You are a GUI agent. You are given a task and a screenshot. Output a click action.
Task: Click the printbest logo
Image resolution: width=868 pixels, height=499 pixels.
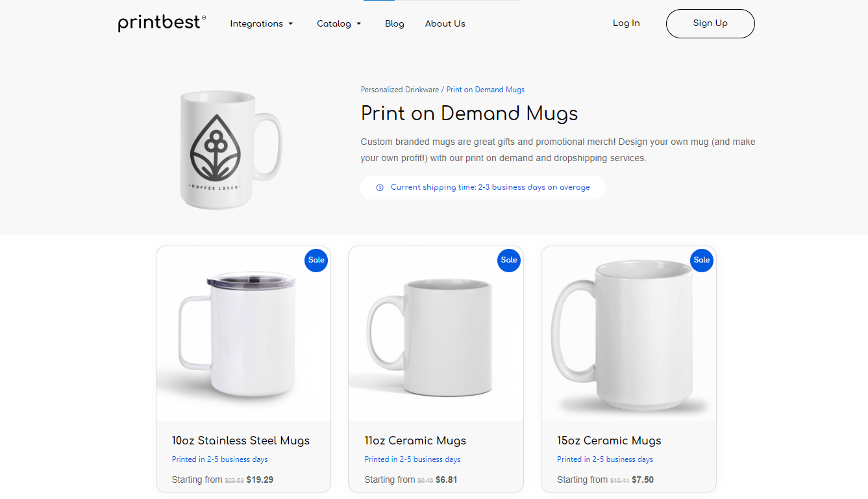pyautogui.click(x=162, y=23)
